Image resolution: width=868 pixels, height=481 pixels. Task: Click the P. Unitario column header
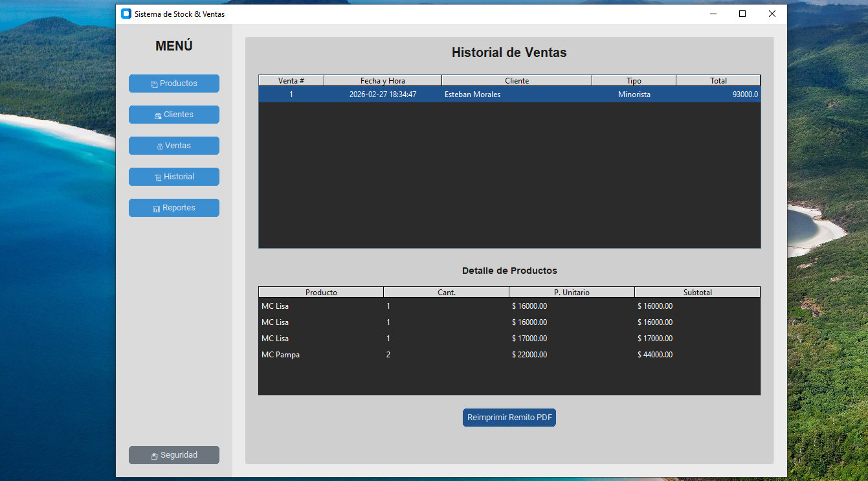572,293
